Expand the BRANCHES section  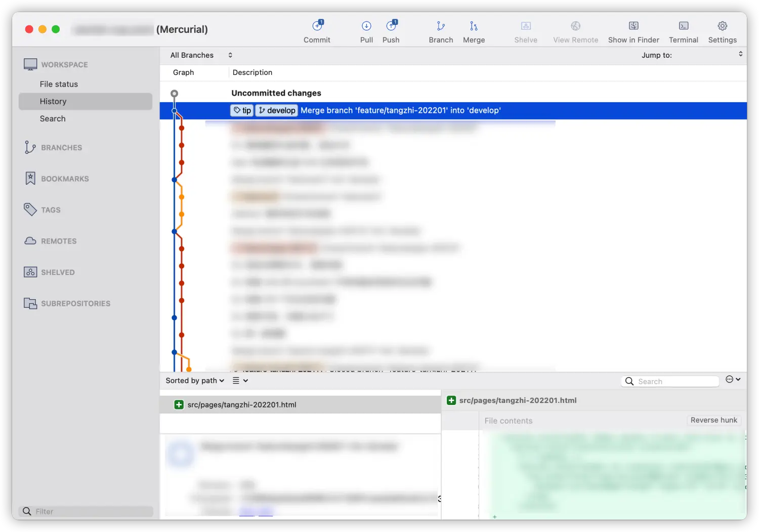[61, 148]
